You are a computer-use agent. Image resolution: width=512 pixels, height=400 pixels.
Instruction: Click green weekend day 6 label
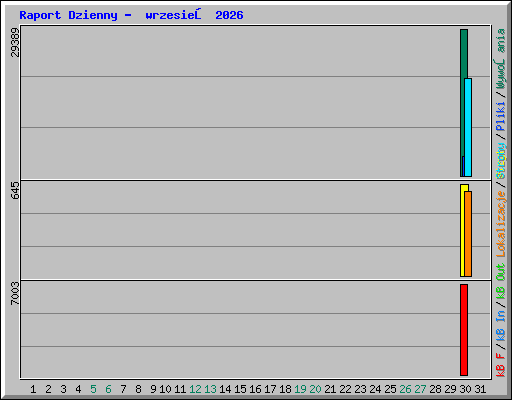(108, 389)
